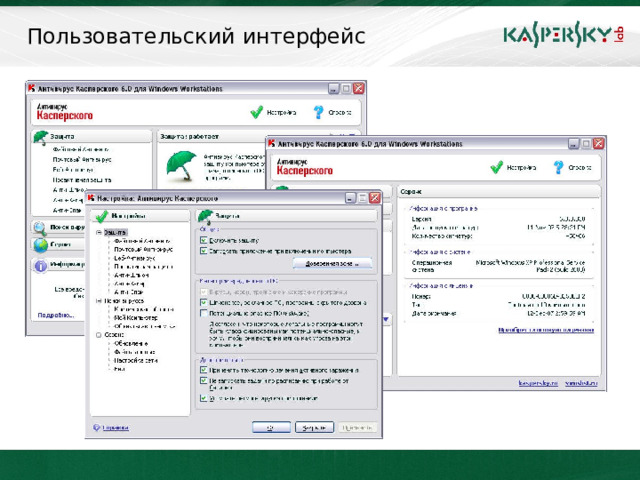Select Анти-Шпион in the settings tree
This screenshot has width=640, height=480.
131,275
